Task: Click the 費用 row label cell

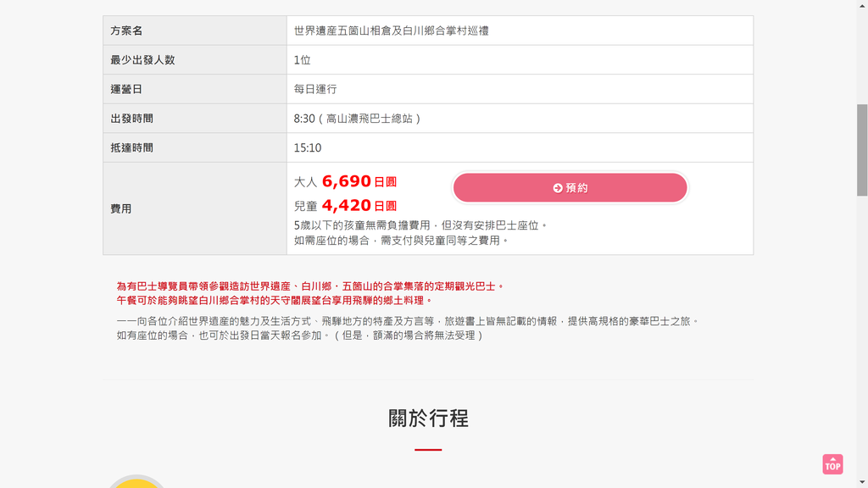Action: pos(195,208)
